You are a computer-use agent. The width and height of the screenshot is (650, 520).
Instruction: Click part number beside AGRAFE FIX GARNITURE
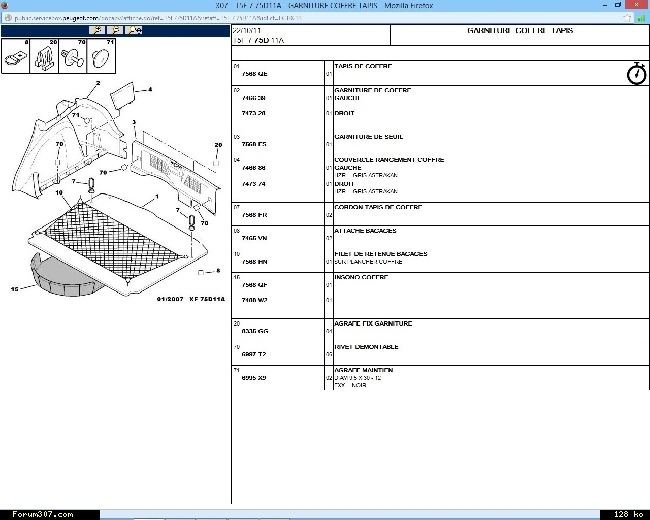click(255, 331)
